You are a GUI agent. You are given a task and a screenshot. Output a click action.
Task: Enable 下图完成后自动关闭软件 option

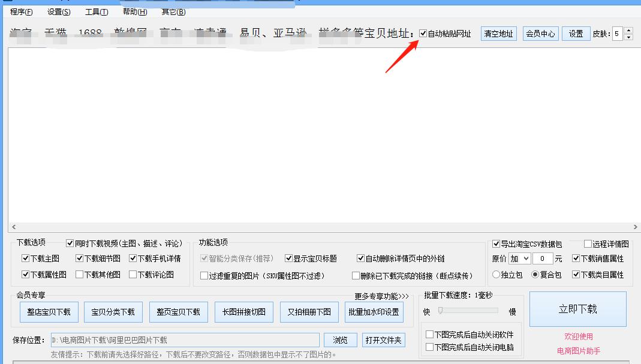(x=431, y=334)
